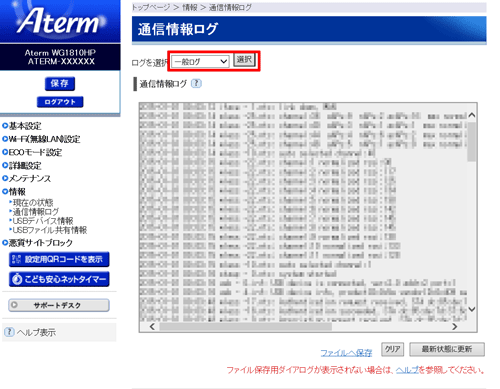Click the クリア button
This screenshot has height=389, width=500.
click(392, 349)
